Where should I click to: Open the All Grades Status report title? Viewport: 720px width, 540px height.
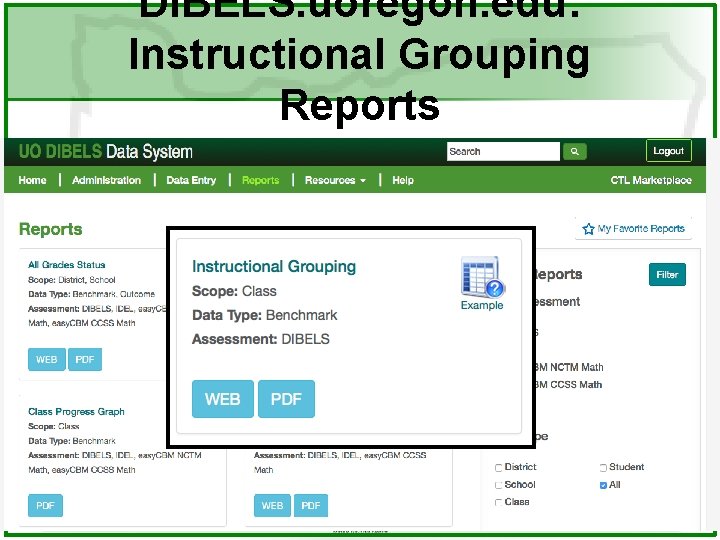point(67,265)
